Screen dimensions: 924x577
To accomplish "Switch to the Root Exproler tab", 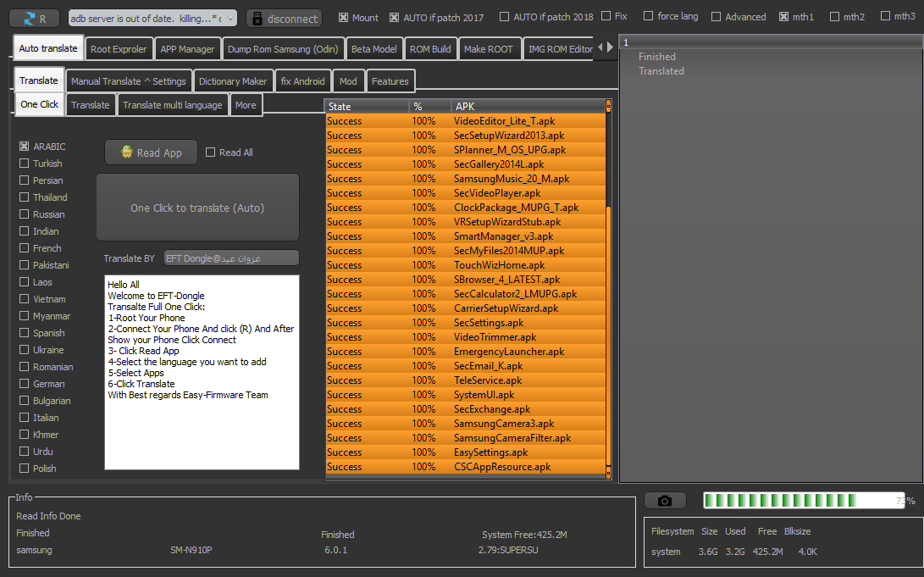I will tap(119, 49).
